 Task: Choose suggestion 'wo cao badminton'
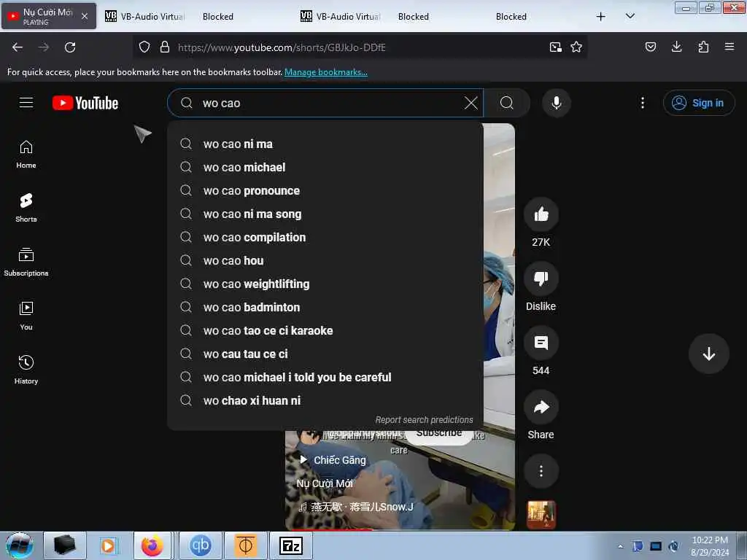[325, 307]
